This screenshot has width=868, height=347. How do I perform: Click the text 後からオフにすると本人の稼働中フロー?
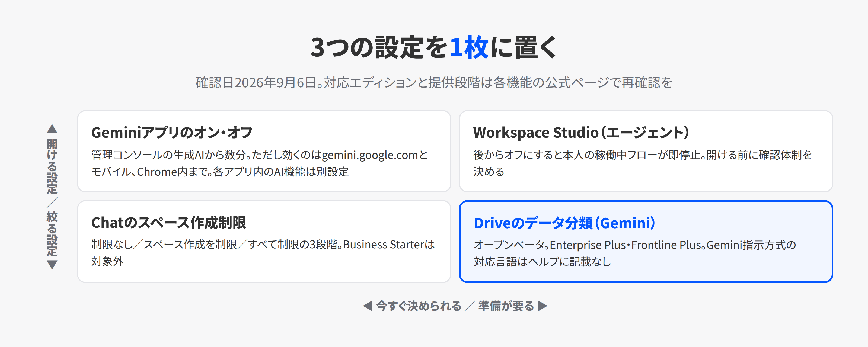[642, 163]
